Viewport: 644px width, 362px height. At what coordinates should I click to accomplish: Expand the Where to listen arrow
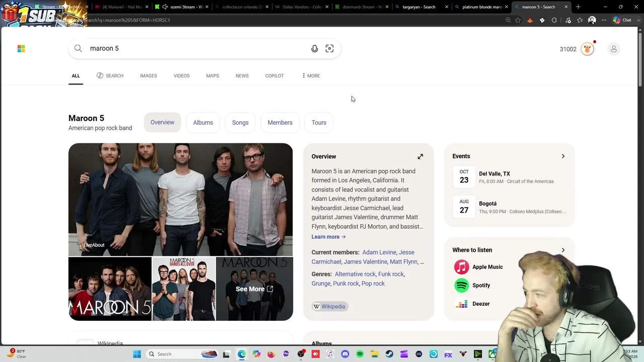click(x=563, y=250)
